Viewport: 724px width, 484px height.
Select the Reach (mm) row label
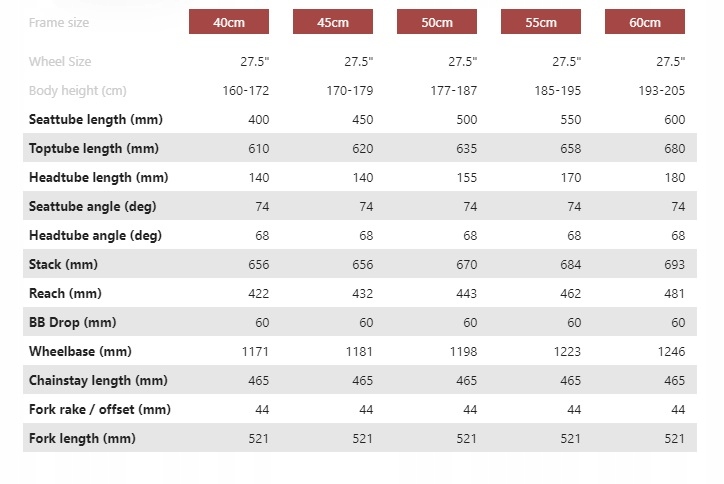tap(65, 294)
